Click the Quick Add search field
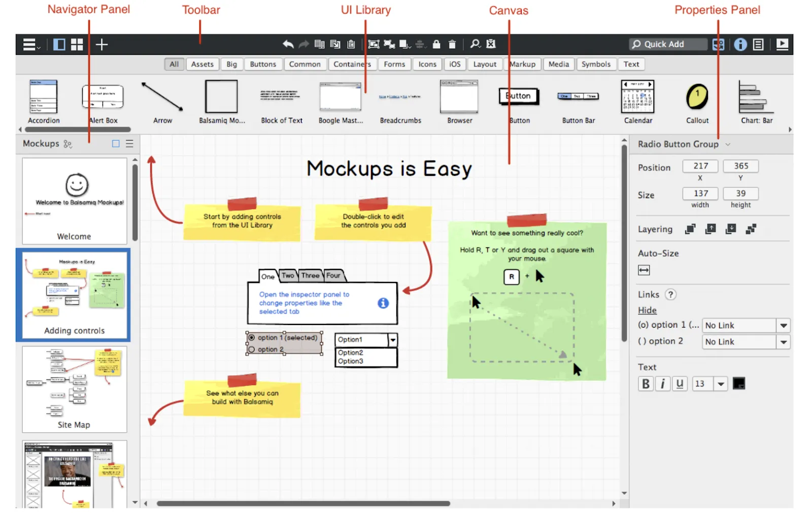Viewport: 812px width, 514px height. click(x=668, y=44)
